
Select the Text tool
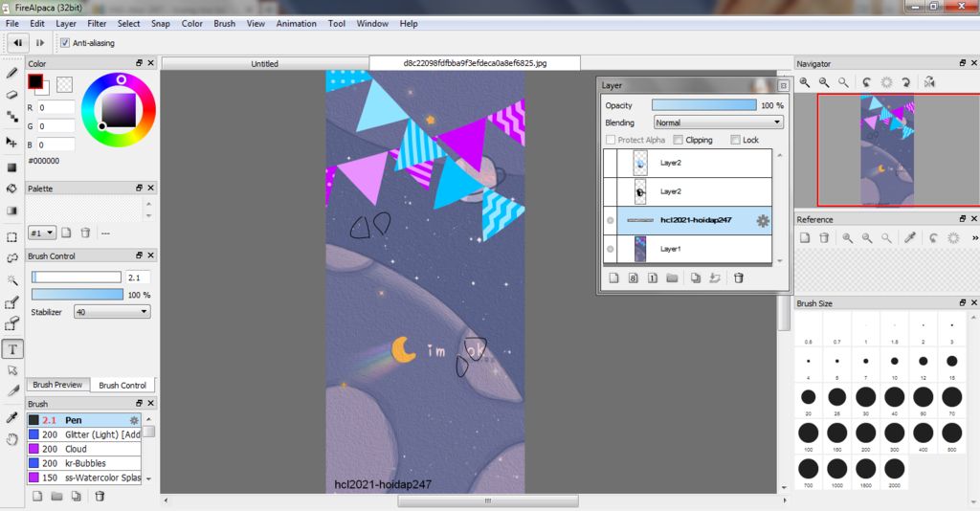click(x=12, y=349)
